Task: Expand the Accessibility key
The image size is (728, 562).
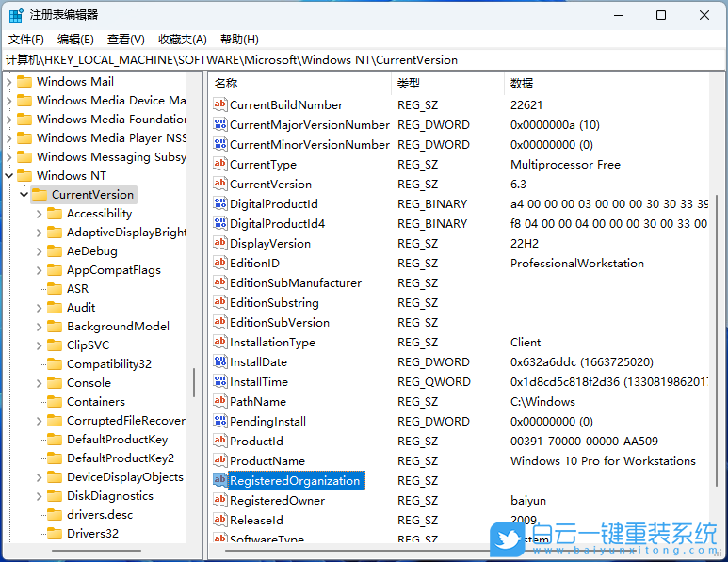Action: [39, 214]
